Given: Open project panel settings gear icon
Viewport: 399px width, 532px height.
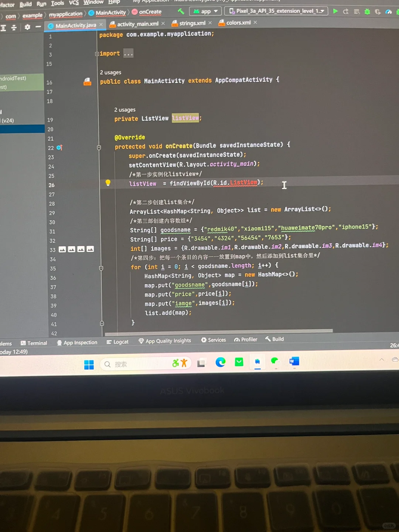Looking at the screenshot, I should (27, 27).
